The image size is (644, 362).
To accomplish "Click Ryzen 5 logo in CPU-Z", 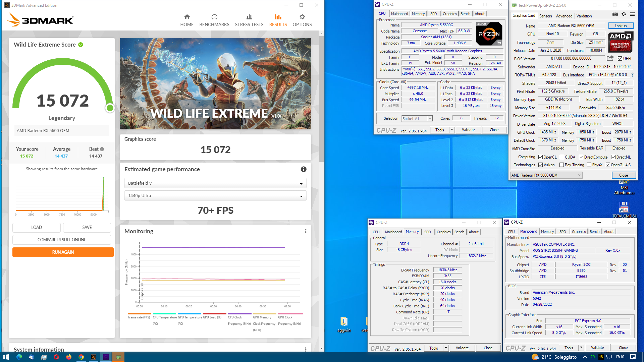I will tap(489, 34).
